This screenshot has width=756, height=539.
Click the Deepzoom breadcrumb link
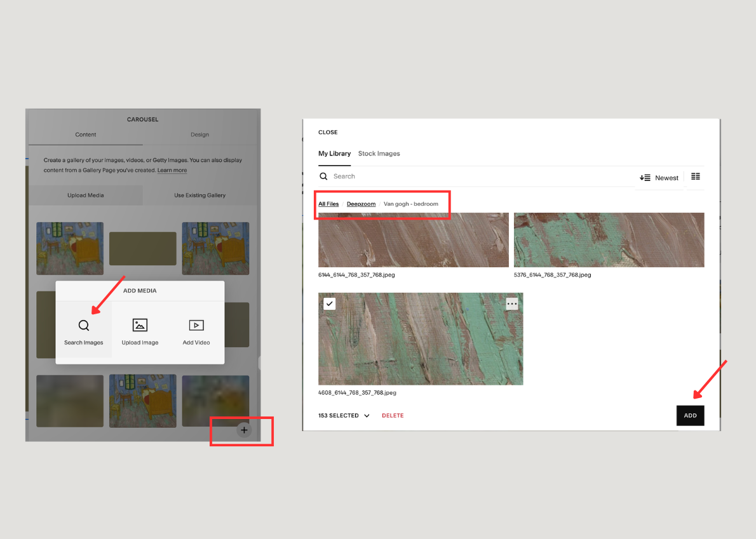(361, 204)
